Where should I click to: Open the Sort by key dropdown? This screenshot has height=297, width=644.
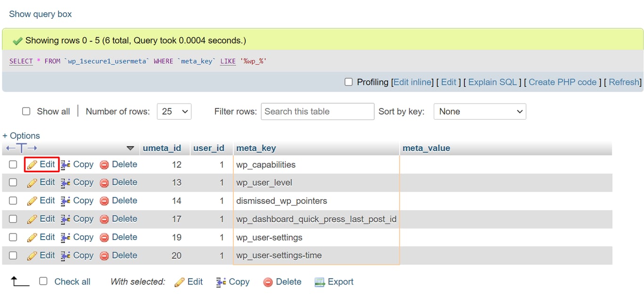[479, 111]
